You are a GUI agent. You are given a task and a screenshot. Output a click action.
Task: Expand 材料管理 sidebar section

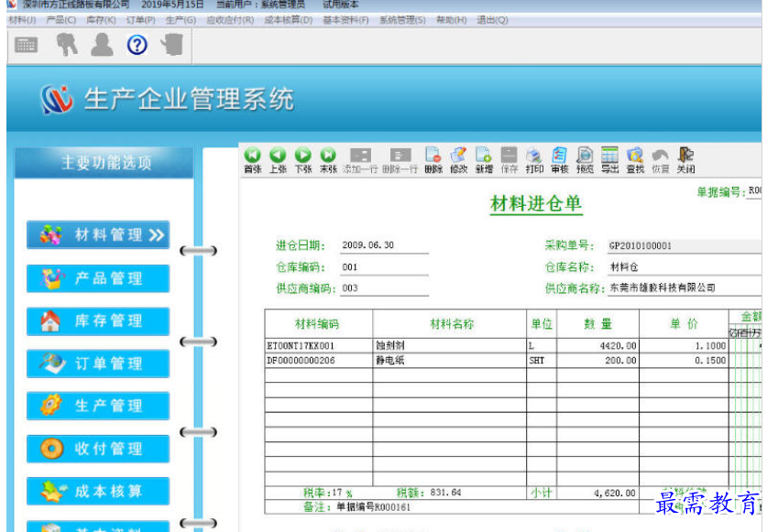point(98,235)
